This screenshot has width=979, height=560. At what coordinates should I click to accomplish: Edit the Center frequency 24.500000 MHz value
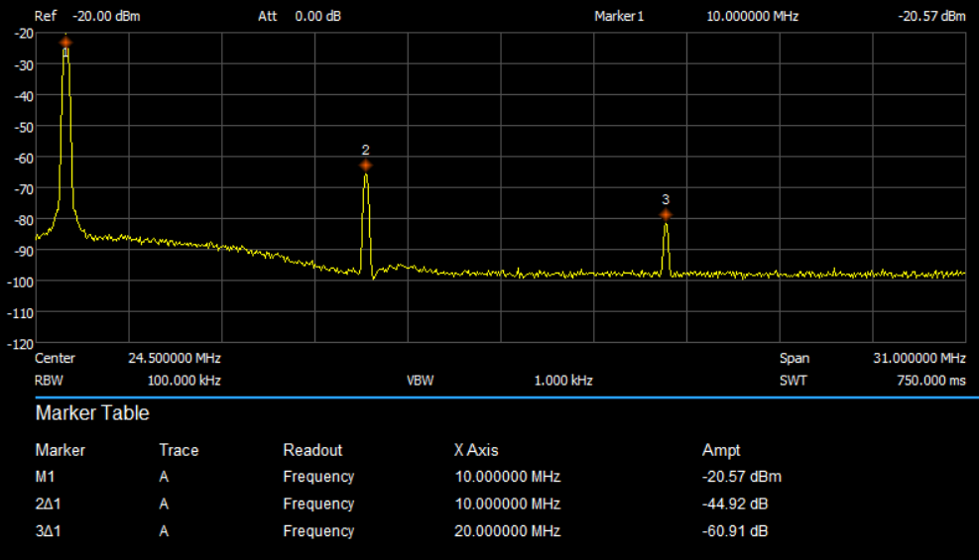point(174,358)
